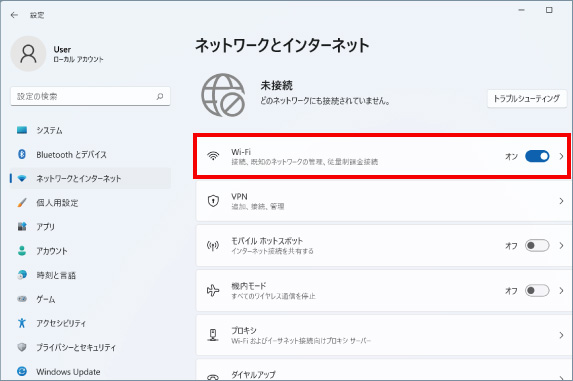Select 時刻と言語 in sidebar
573x381 pixels.
point(91,275)
